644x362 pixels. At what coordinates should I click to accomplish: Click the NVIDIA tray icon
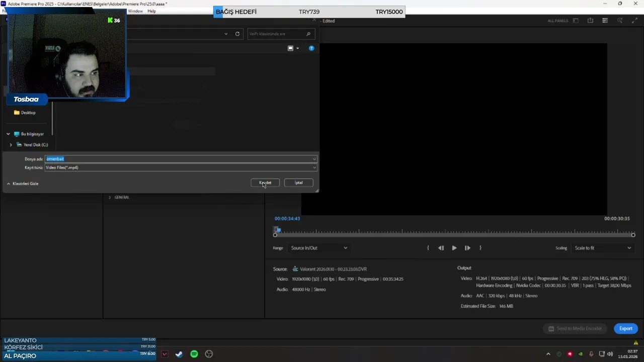pos(580,354)
